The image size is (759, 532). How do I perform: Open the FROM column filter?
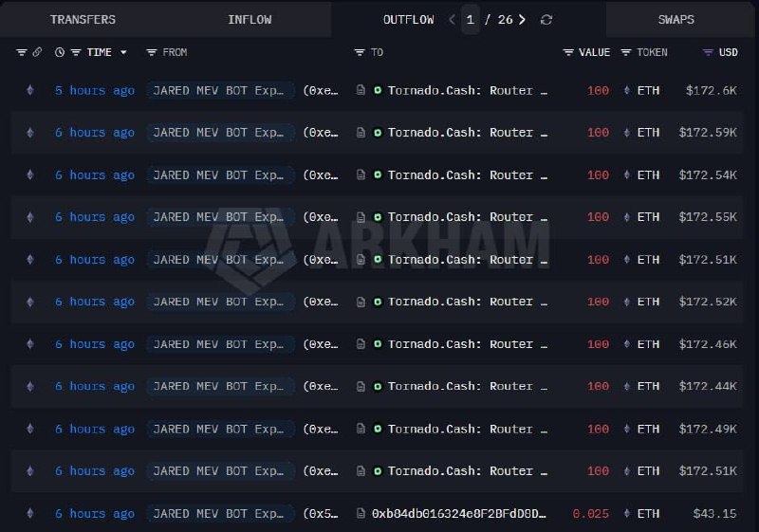click(152, 52)
